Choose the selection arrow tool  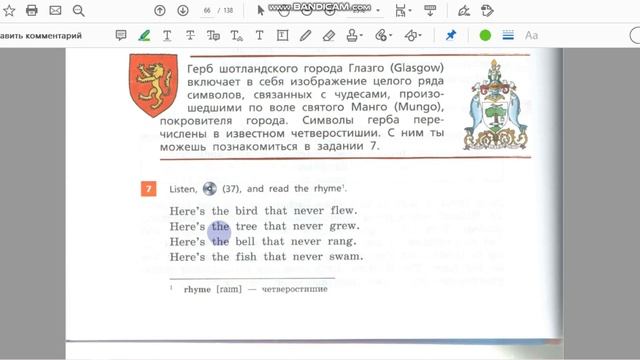pos(260,11)
